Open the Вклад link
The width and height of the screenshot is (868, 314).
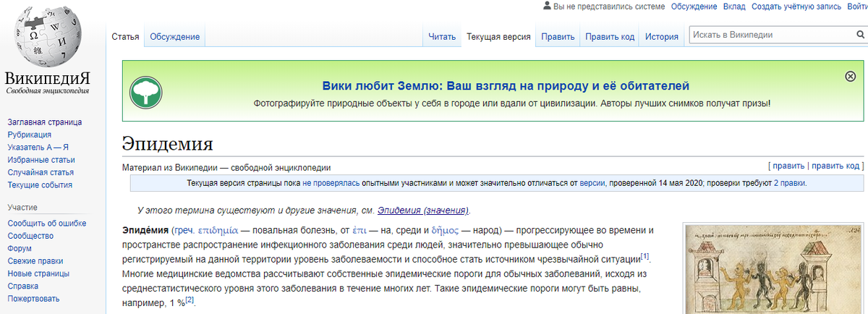pos(734,7)
